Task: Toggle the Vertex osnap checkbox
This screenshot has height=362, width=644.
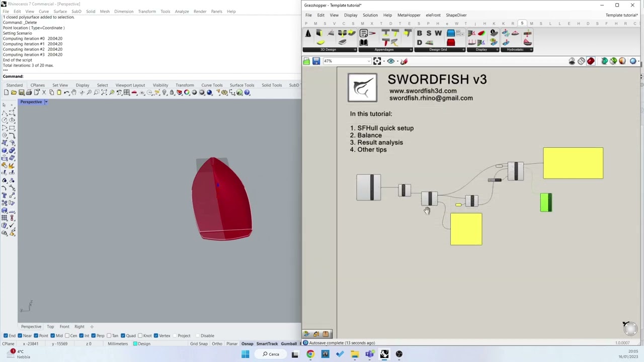Action: (x=155, y=336)
